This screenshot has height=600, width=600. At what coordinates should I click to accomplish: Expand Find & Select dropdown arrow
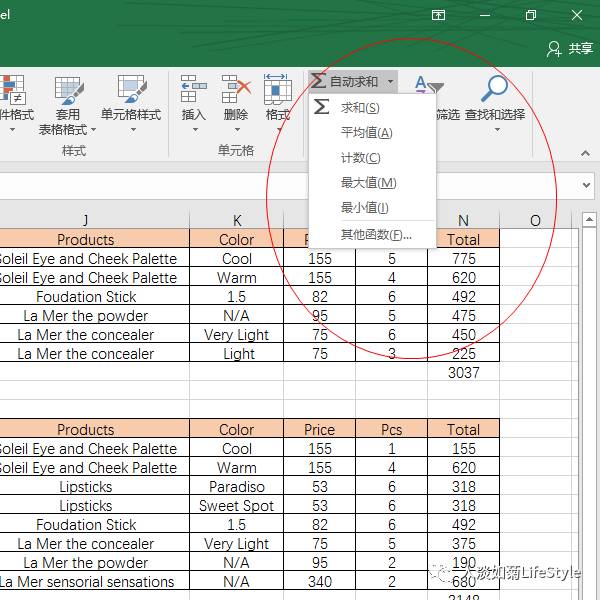point(497,130)
